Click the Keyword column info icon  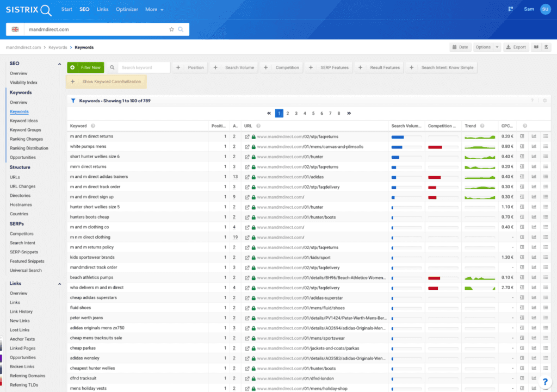pos(93,126)
